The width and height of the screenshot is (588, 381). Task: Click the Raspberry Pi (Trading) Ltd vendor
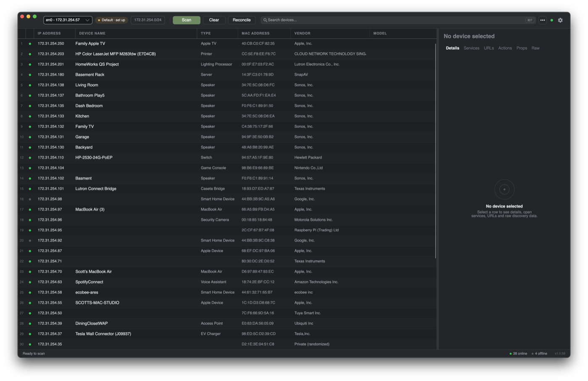(316, 230)
